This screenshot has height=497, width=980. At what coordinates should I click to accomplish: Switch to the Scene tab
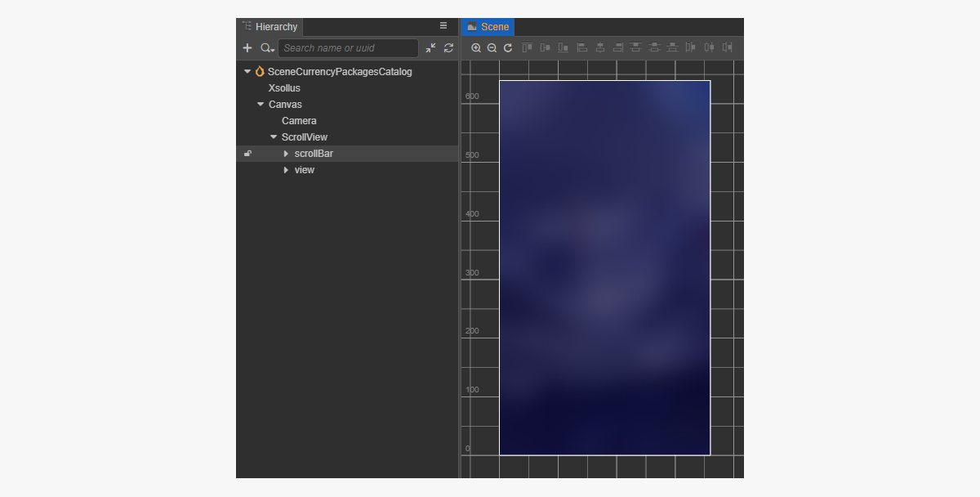[x=488, y=27]
